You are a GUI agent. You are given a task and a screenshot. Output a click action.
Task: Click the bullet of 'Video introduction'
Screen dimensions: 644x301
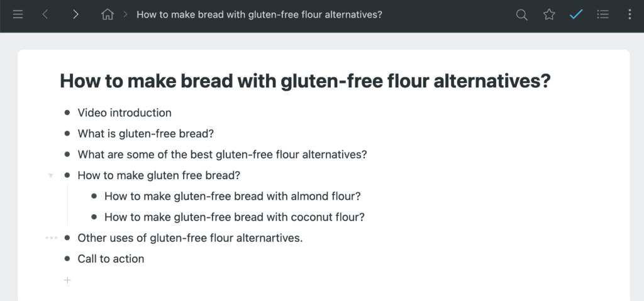point(67,113)
